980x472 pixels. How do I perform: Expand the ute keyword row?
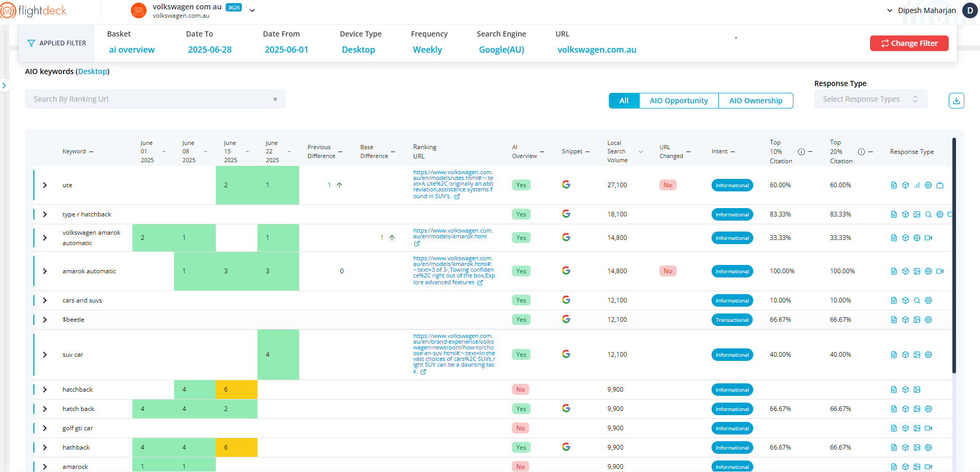(45, 185)
